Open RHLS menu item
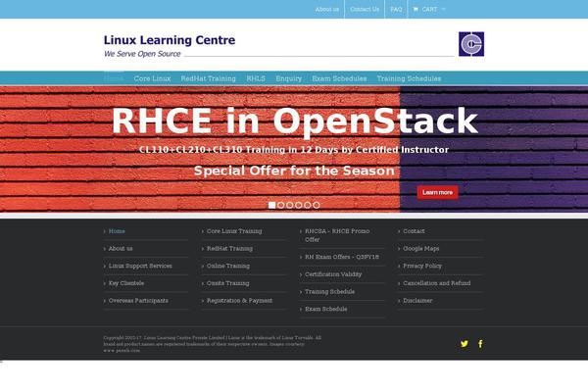588x392 pixels. (x=256, y=78)
